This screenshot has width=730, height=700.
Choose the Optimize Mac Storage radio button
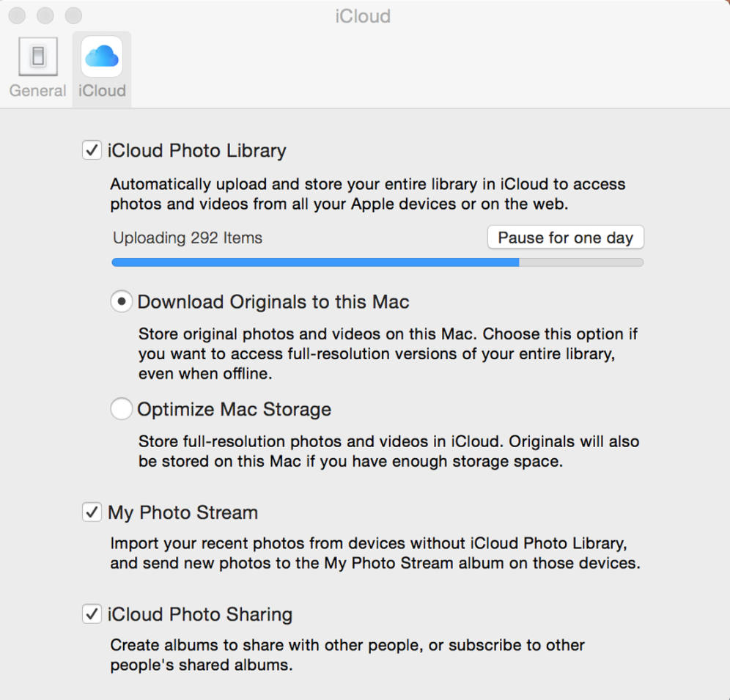point(122,409)
